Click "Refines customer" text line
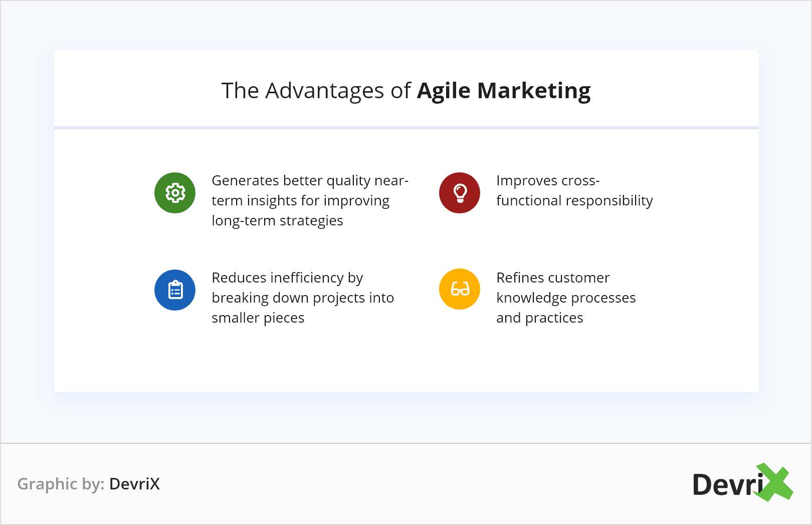The image size is (812, 525). [x=553, y=278]
